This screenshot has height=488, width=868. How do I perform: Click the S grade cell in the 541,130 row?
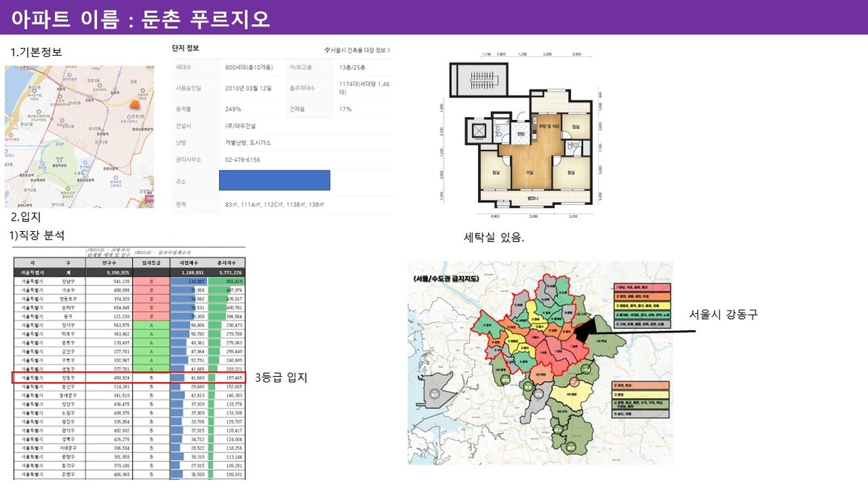pos(151,282)
